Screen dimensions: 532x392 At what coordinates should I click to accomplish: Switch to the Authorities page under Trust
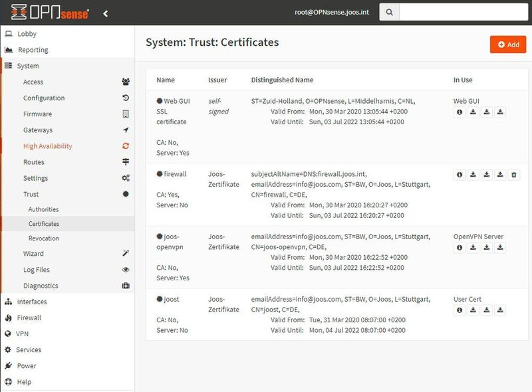point(43,211)
